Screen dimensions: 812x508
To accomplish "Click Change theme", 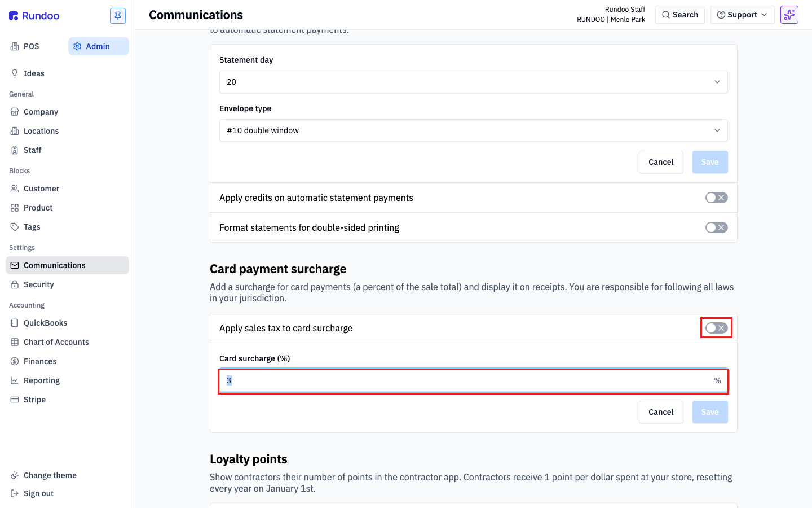I will pos(68,475).
